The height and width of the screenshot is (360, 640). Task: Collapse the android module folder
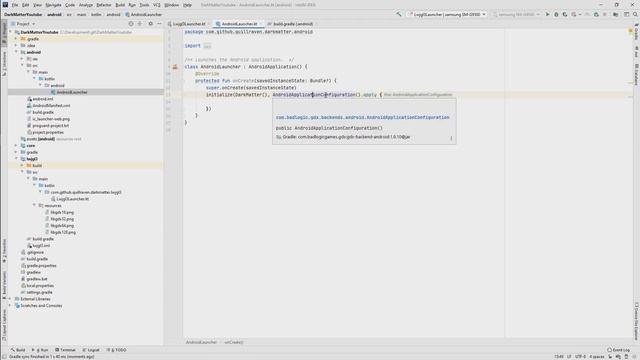tap(17, 52)
